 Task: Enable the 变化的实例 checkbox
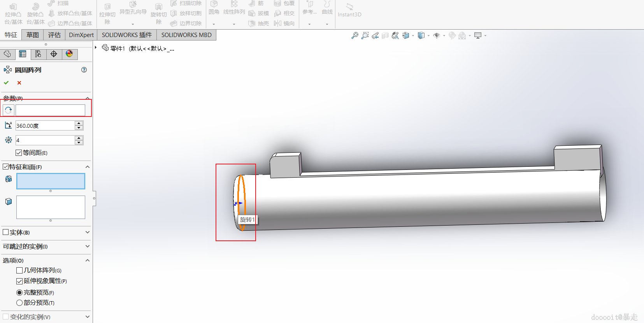pyautogui.click(x=5, y=317)
